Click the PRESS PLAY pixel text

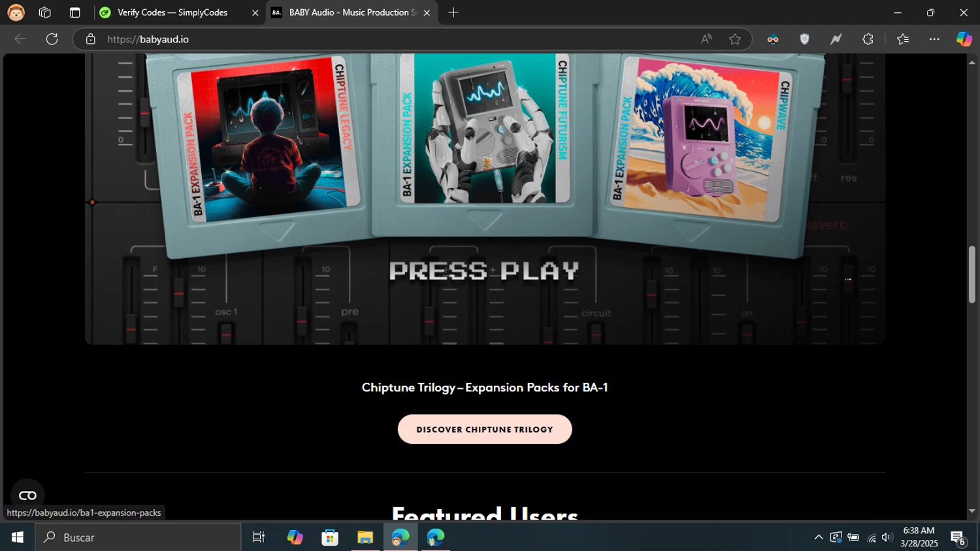tap(484, 271)
